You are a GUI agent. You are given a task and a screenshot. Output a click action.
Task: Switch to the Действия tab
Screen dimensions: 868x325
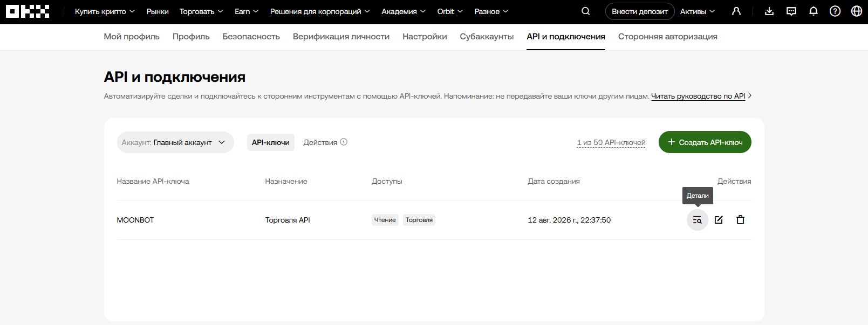[320, 142]
